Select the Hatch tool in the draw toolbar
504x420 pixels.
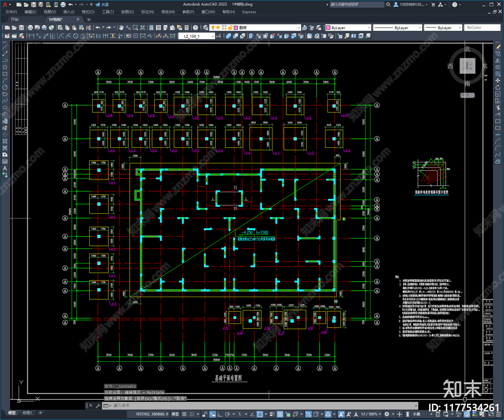(x=5, y=141)
